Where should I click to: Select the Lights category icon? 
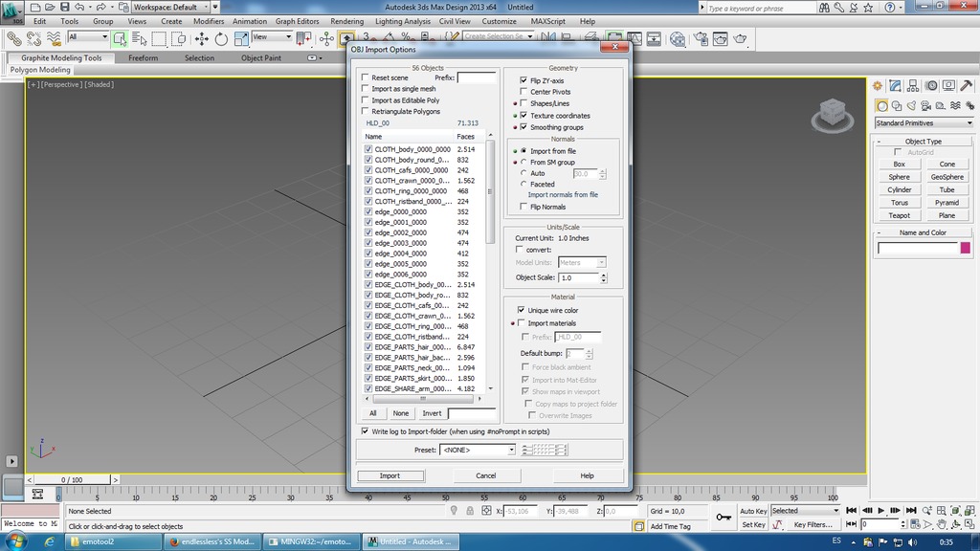(911, 106)
